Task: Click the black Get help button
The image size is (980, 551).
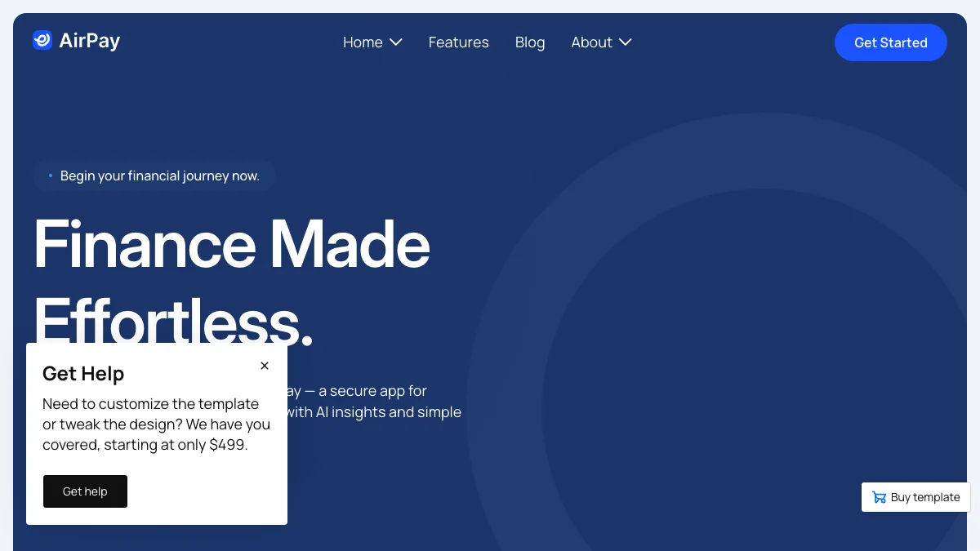Action: 85,491
